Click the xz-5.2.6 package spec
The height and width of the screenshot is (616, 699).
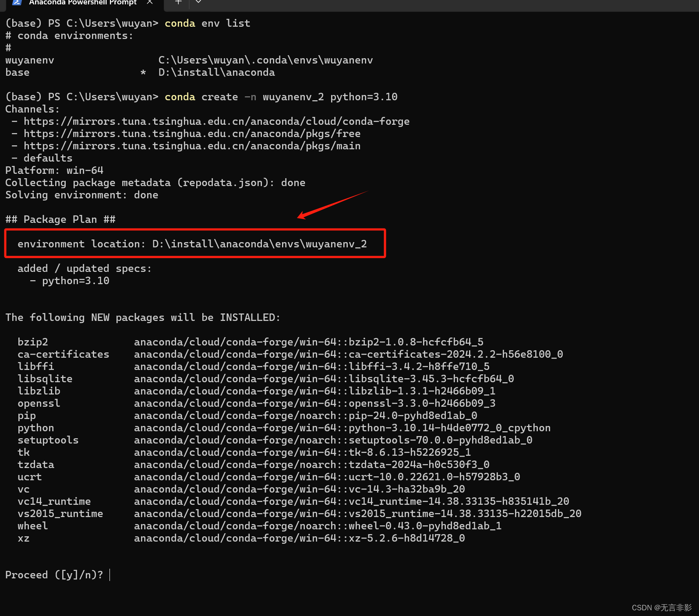[x=300, y=538]
